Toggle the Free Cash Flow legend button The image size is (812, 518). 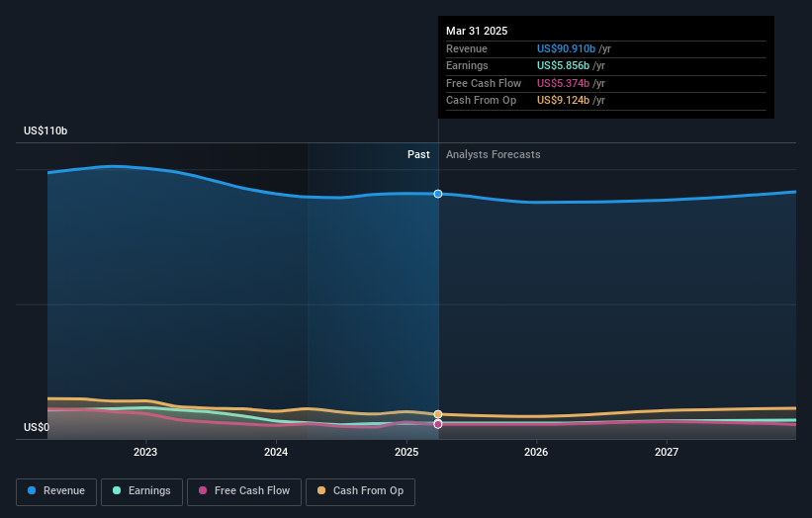(x=244, y=491)
